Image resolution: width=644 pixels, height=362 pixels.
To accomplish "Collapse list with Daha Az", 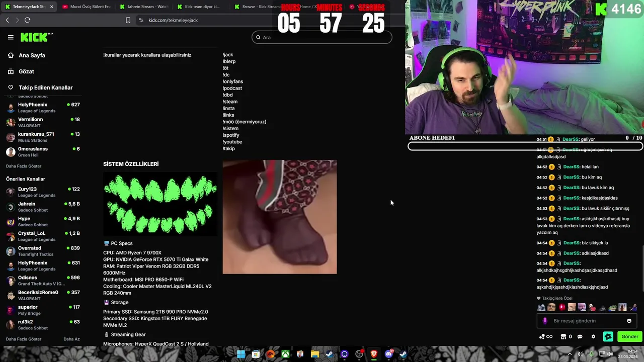I will 71,339.
